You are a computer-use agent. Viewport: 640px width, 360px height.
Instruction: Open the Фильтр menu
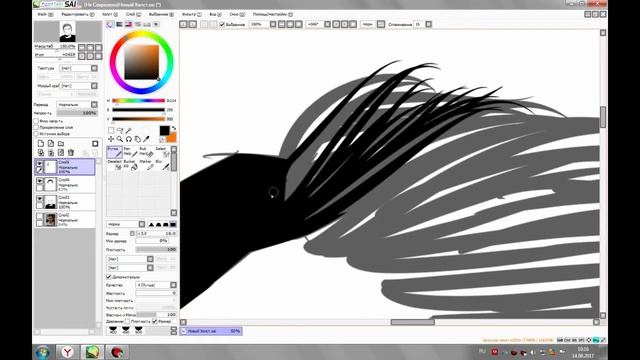click(x=191, y=14)
